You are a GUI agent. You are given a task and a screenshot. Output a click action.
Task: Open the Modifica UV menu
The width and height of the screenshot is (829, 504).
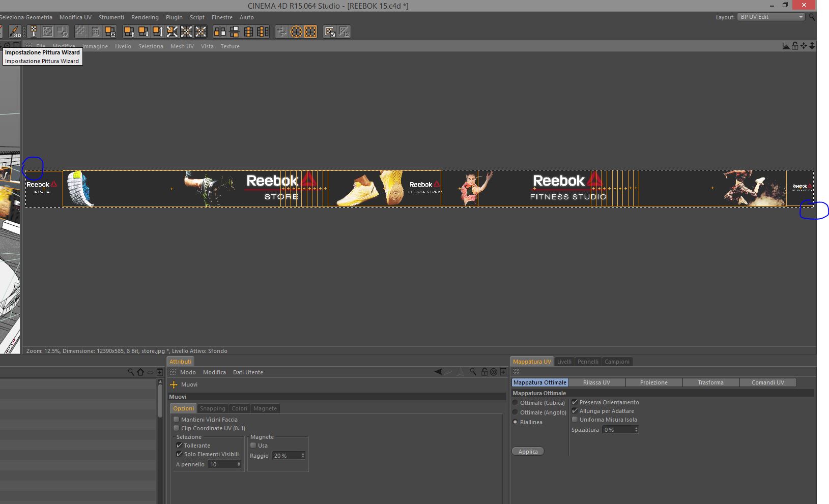[x=75, y=17]
